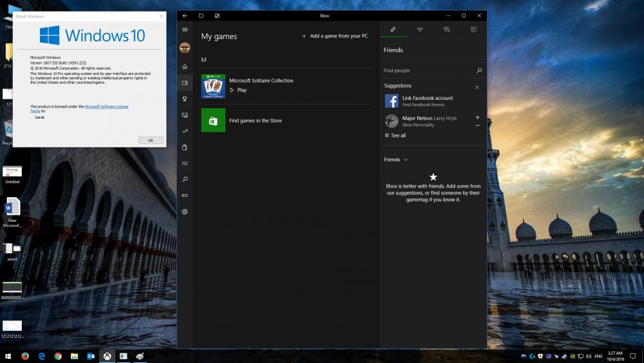The width and height of the screenshot is (644, 363).
Task: Select New Microsoft Word document on desktop
Action: click(12, 212)
